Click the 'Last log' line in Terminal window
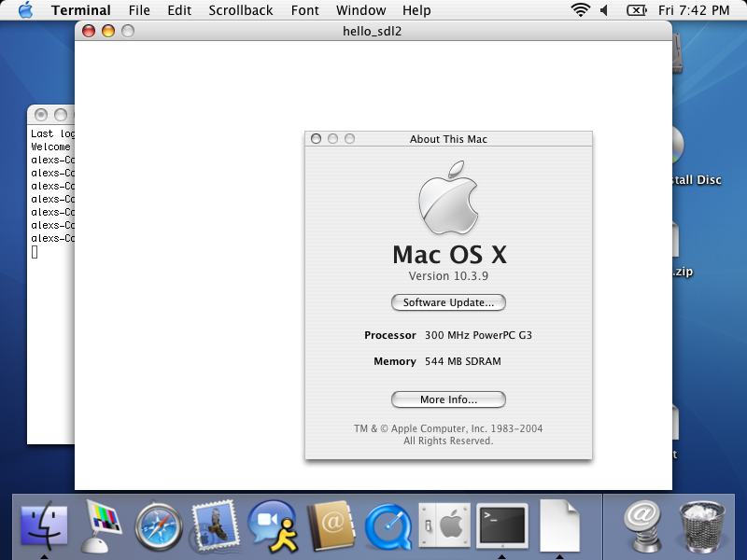The height and width of the screenshot is (560, 747). coord(52,133)
